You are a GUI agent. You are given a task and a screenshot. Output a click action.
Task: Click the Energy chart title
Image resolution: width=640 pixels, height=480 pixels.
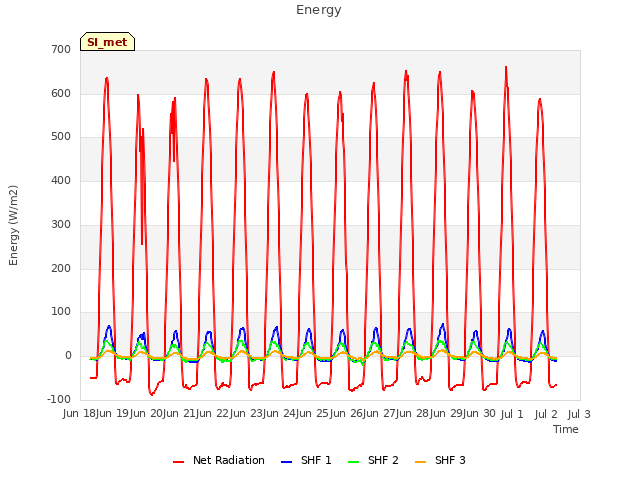tap(318, 10)
